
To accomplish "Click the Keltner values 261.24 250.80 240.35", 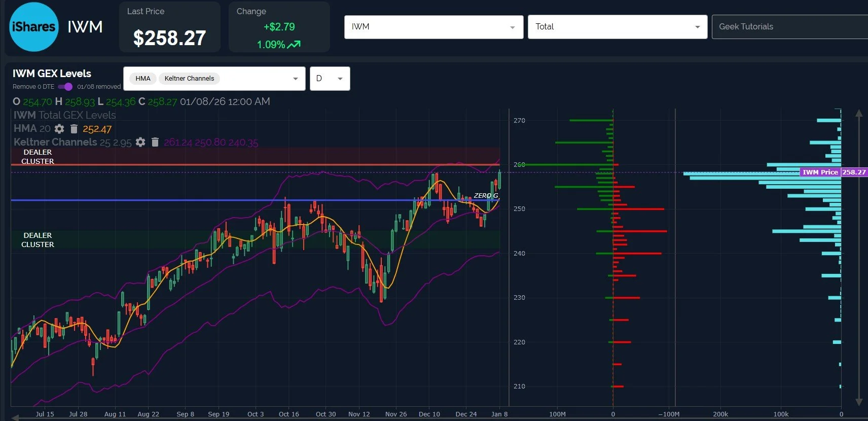I will click(x=211, y=143).
